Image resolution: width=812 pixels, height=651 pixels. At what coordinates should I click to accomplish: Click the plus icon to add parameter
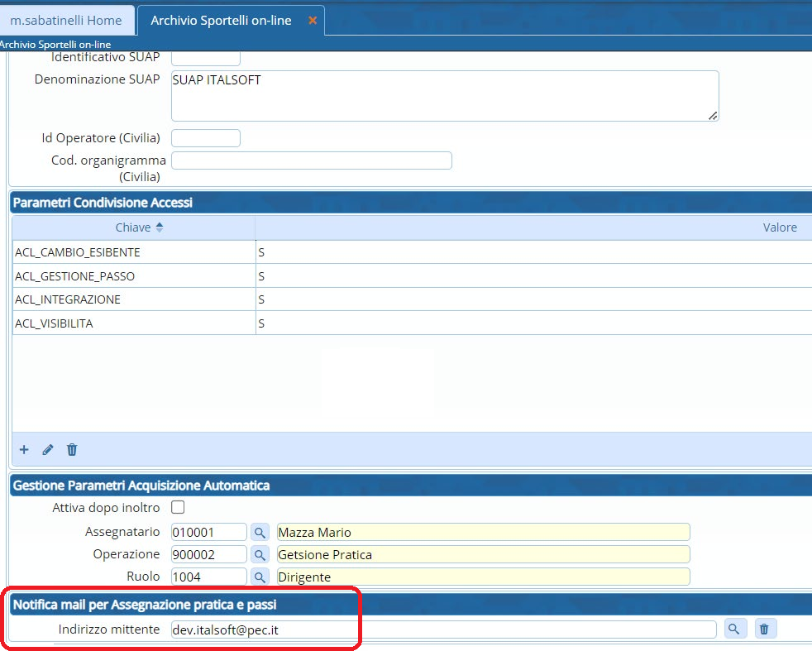click(24, 449)
